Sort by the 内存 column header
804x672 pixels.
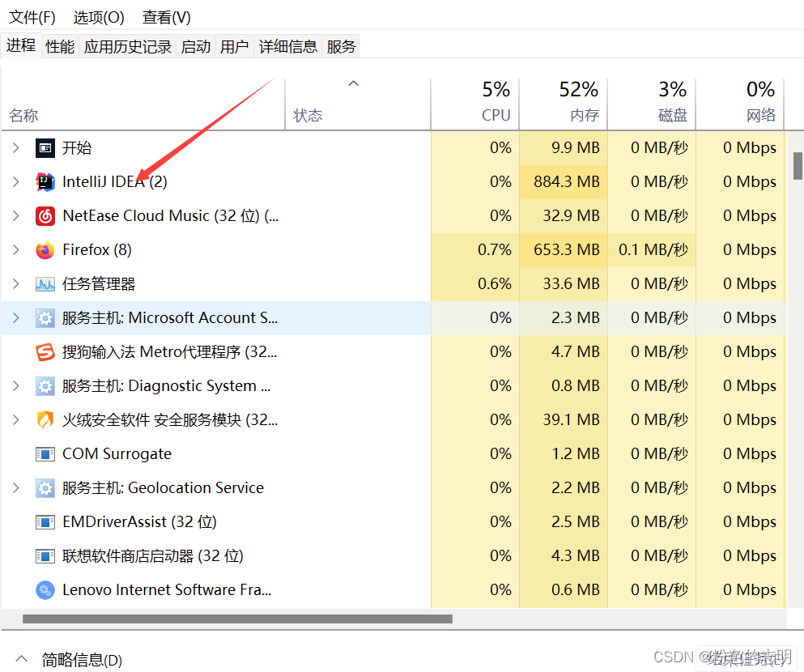tap(563, 104)
